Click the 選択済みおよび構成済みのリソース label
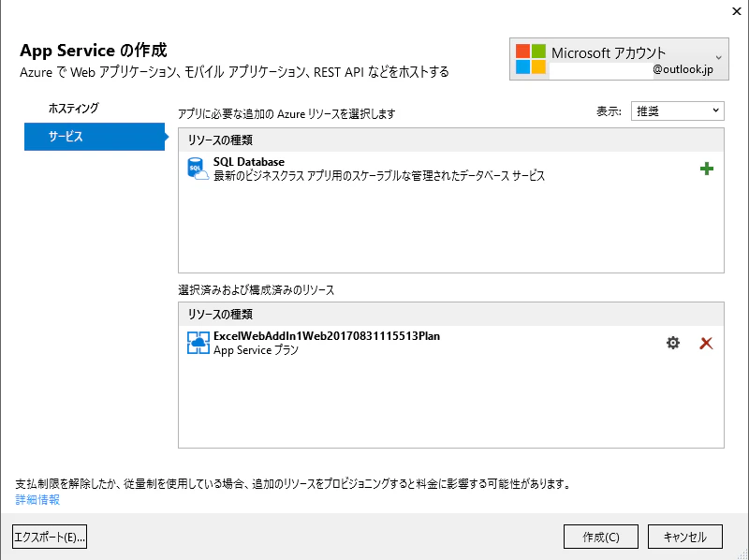This screenshot has width=749, height=560. pos(257,290)
